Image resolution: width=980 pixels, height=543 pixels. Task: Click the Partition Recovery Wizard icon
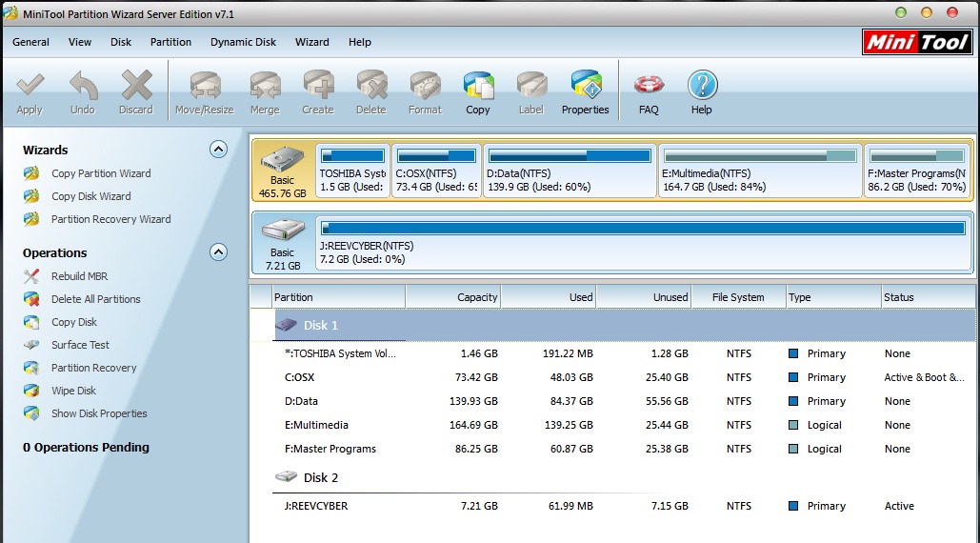(x=31, y=219)
